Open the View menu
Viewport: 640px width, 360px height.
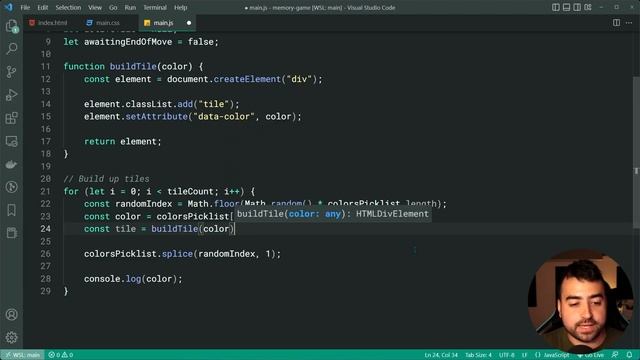point(95,7)
